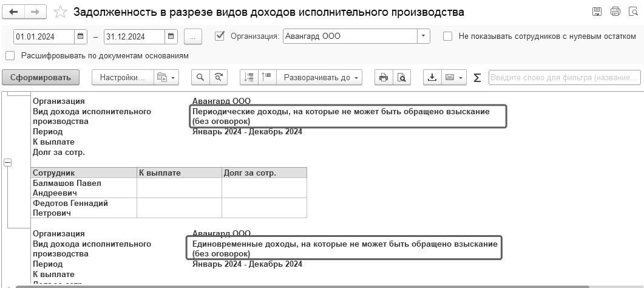Viewport: 644px width, 288px height.
Task: Generate the report with Сформировать
Action: click(41, 77)
